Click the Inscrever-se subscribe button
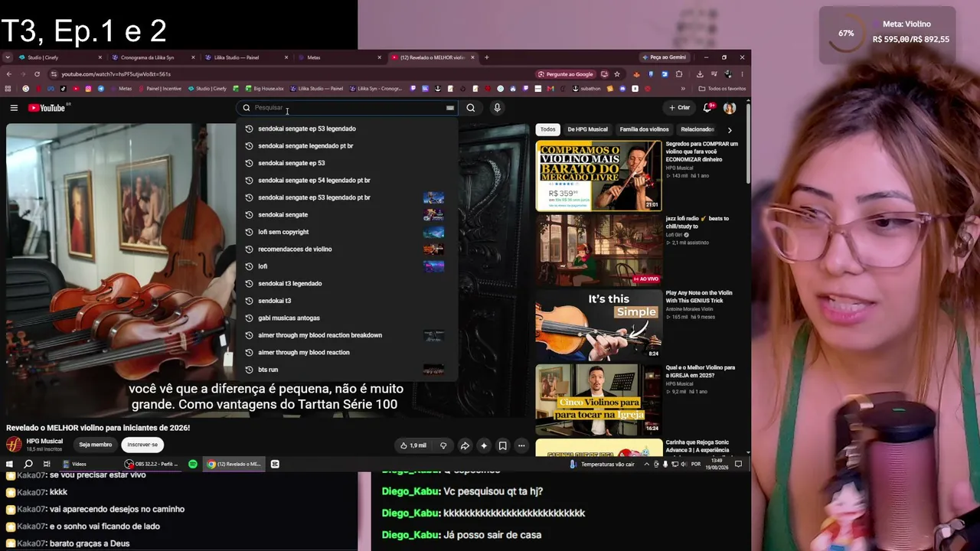 tap(142, 445)
